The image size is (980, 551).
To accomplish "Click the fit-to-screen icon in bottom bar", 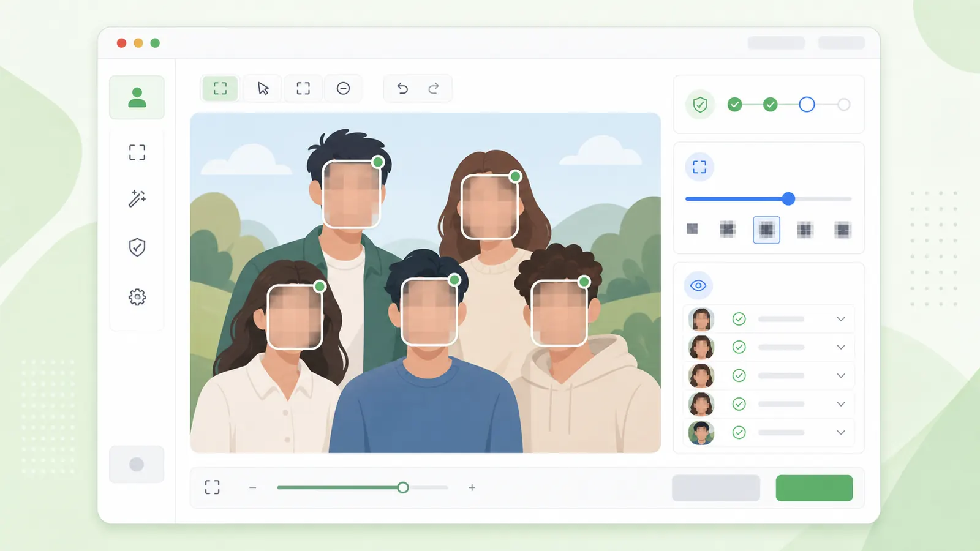I will click(x=212, y=487).
